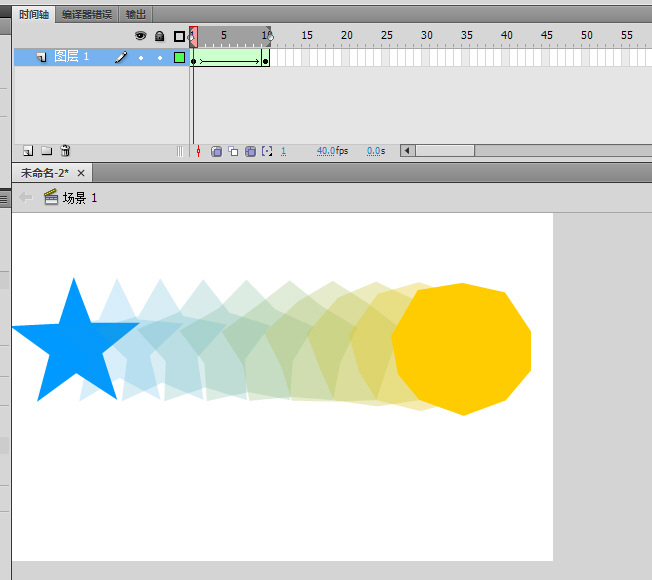
Task: Click the center frame icon
Action: click(198, 151)
